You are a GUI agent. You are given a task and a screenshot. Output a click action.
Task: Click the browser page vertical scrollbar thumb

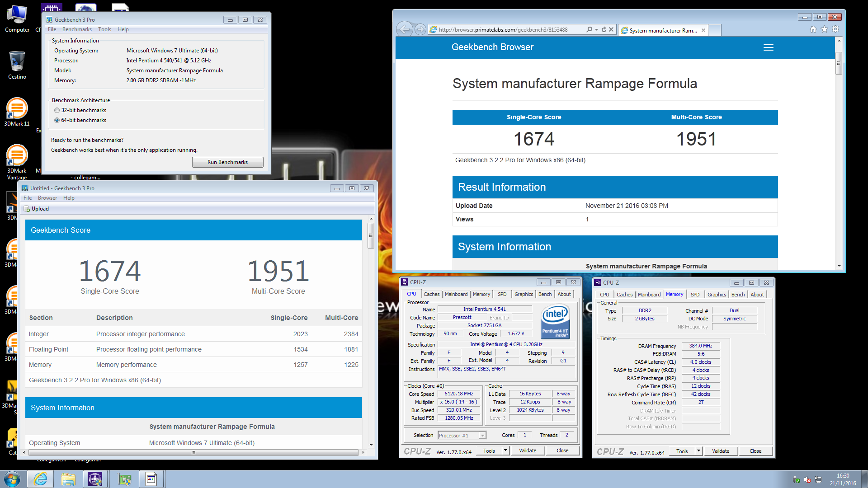839,63
